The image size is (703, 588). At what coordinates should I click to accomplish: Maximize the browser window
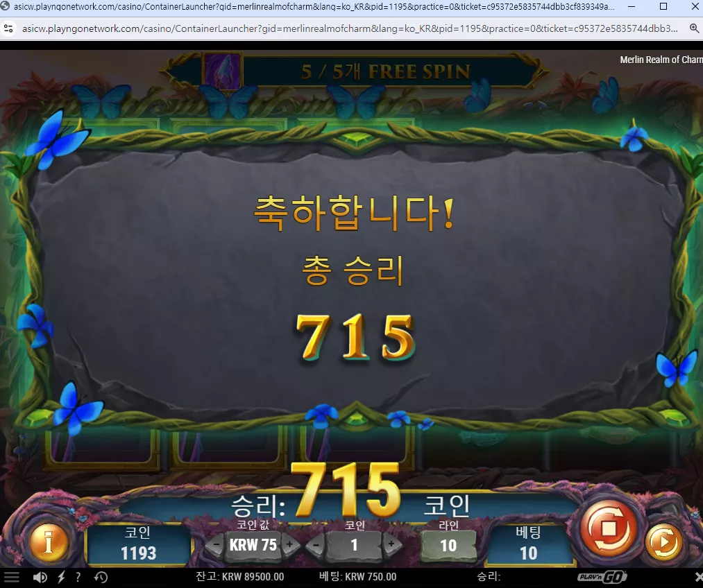pos(663,7)
